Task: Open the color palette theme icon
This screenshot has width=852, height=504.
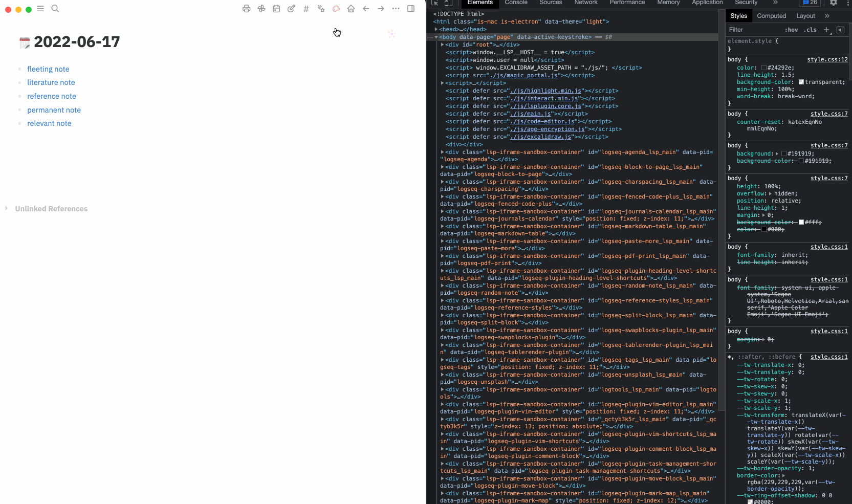Action: click(336, 9)
